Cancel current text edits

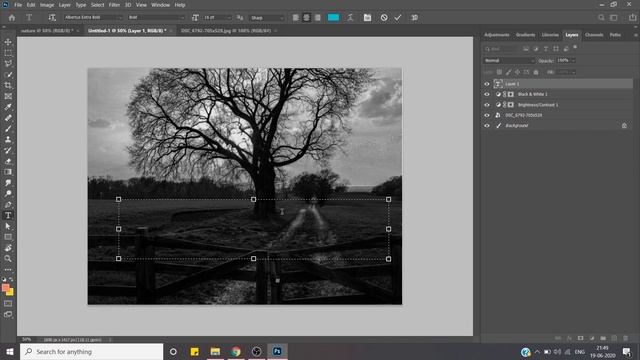click(384, 18)
